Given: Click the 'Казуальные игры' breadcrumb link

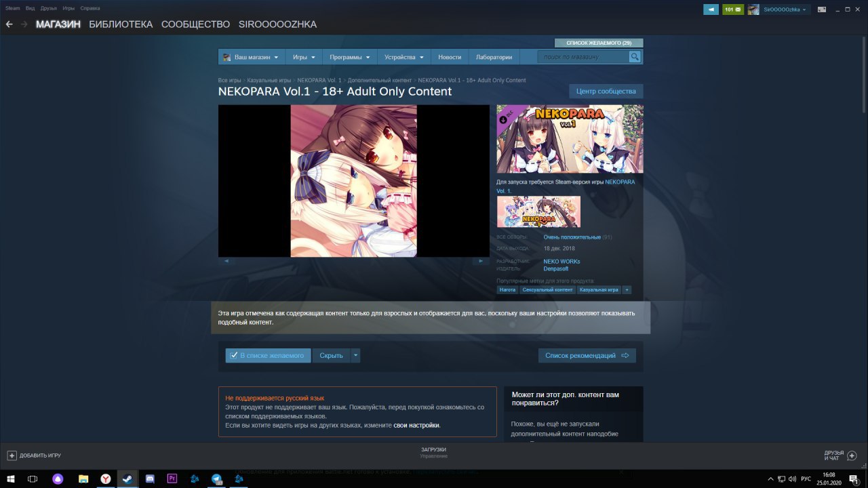Looking at the screenshot, I should [x=269, y=80].
